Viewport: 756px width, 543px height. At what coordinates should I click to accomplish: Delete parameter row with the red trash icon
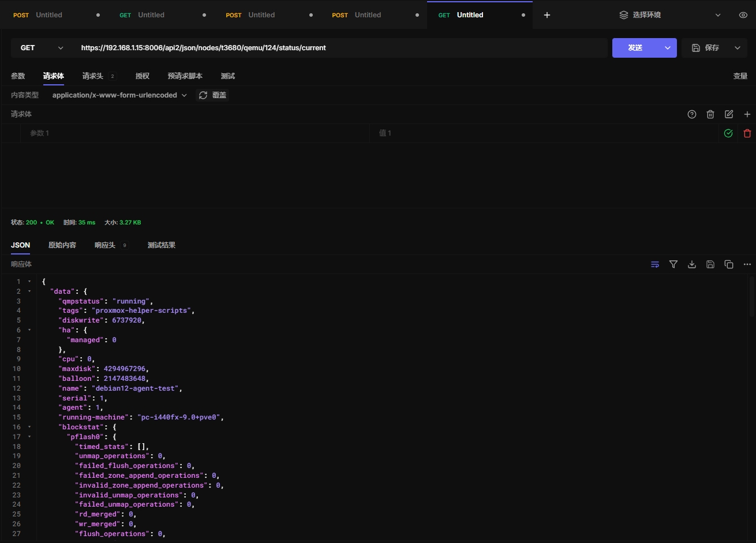pos(747,133)
